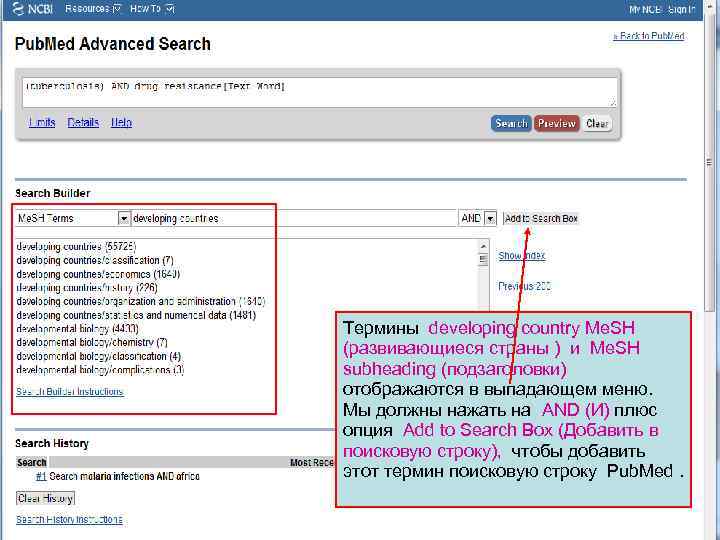Screen dimensions: 720x540
Task: Open the How To menu
Action: coord(152,9)
